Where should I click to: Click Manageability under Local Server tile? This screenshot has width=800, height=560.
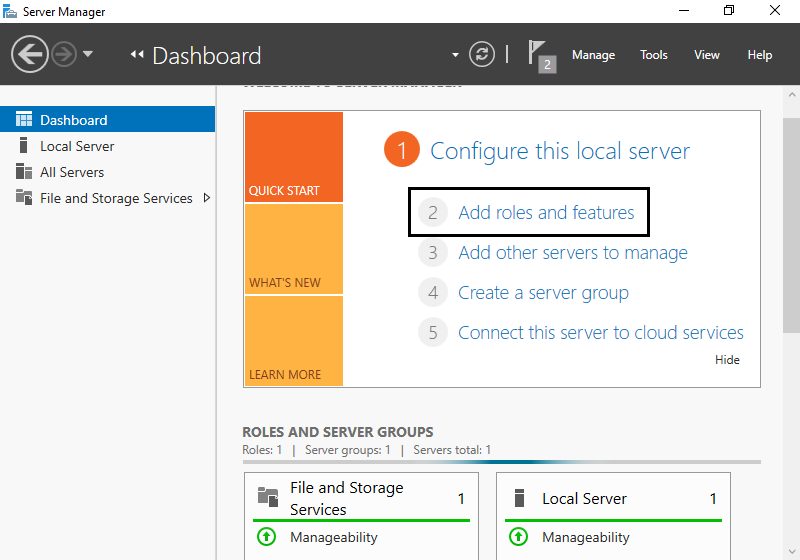(x=586, y=537)
